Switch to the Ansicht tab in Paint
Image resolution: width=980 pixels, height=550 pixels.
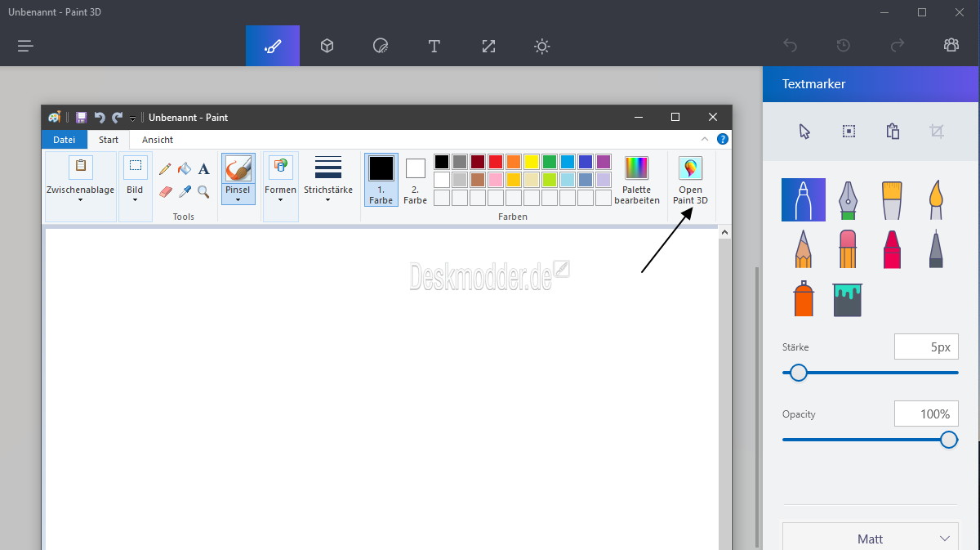pyautogui.click(x=158, y=140)
